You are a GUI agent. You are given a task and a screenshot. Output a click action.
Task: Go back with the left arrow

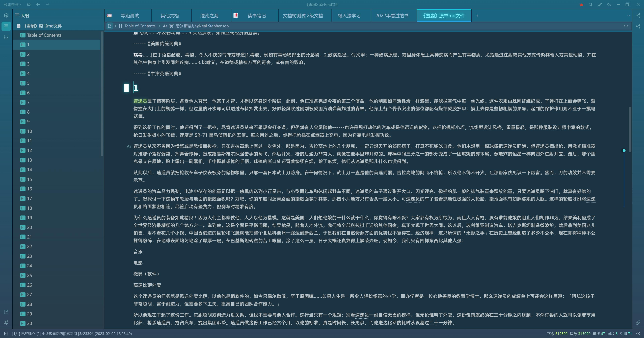click(38, 5)
